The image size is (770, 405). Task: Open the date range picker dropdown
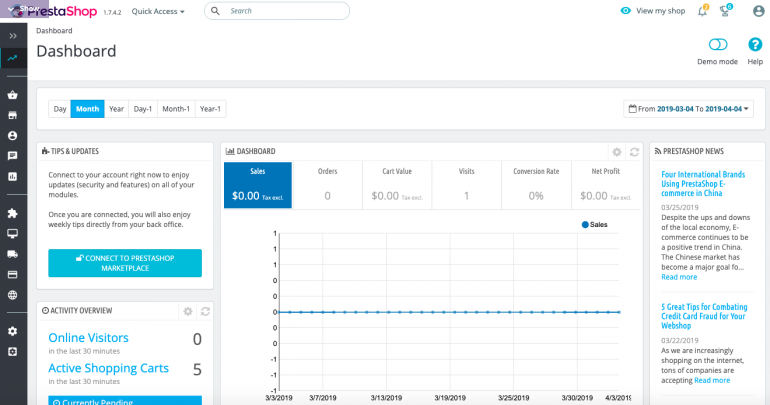point(688,108)
